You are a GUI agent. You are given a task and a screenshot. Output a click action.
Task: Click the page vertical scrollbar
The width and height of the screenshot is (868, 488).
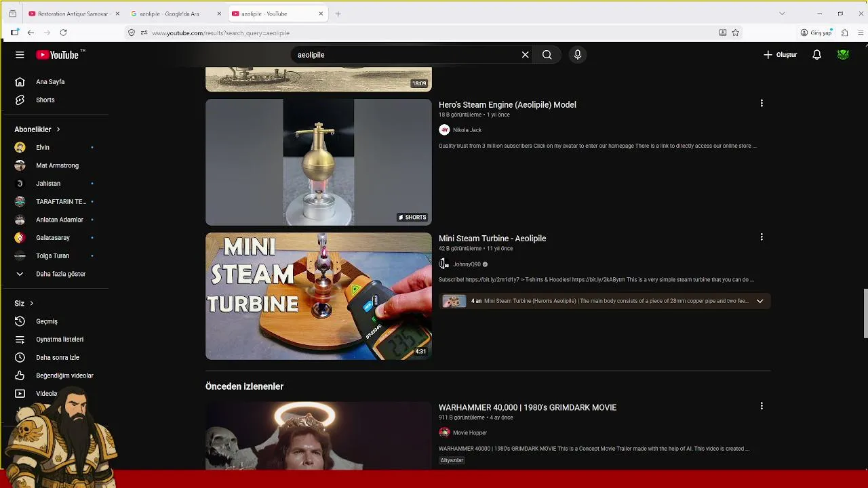coord(865,313)
